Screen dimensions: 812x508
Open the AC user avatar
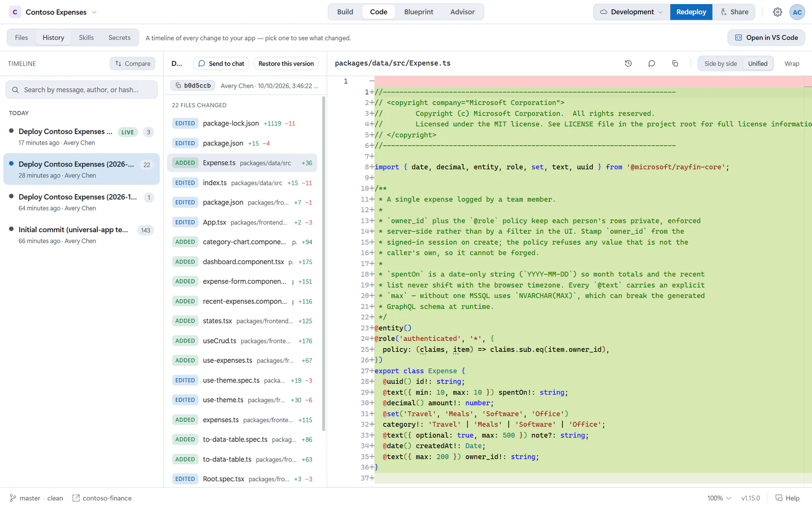coord(797,12)
